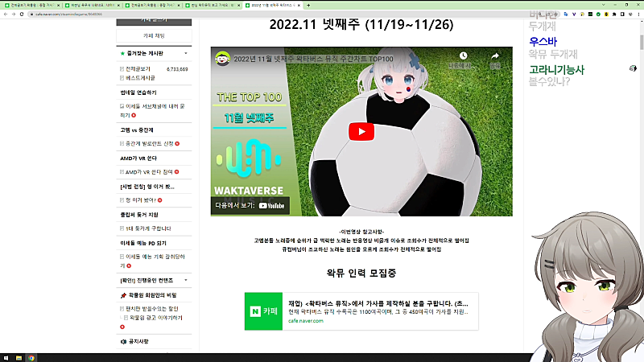Click the browser Back arrow
Screen dimensions: 644x362
tap(6, 14)
